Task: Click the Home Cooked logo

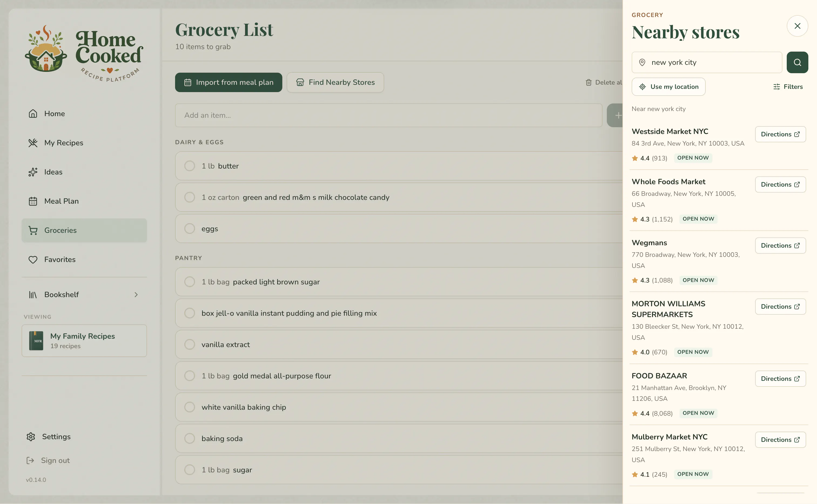Action: tap(84, 53)
